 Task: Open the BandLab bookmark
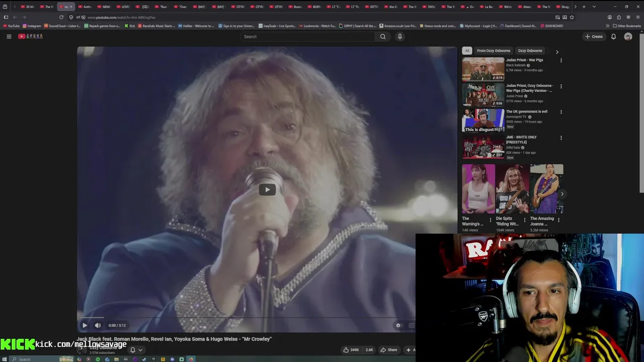(x=156, y=26)
